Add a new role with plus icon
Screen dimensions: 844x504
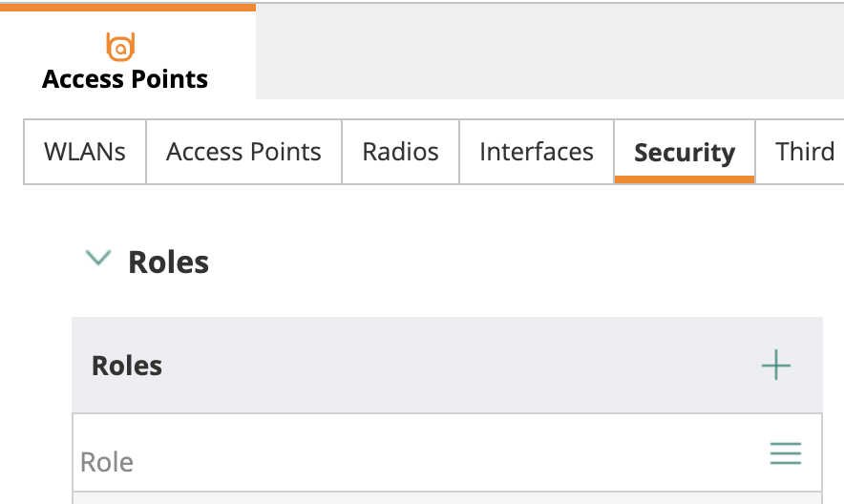(775, 365)
